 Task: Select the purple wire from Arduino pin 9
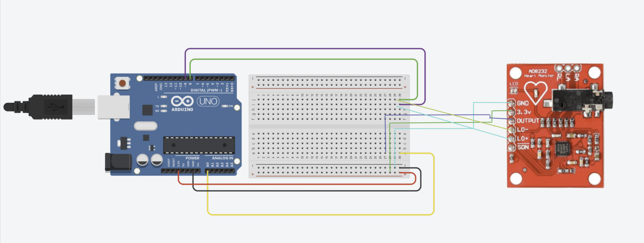(305, 49)
